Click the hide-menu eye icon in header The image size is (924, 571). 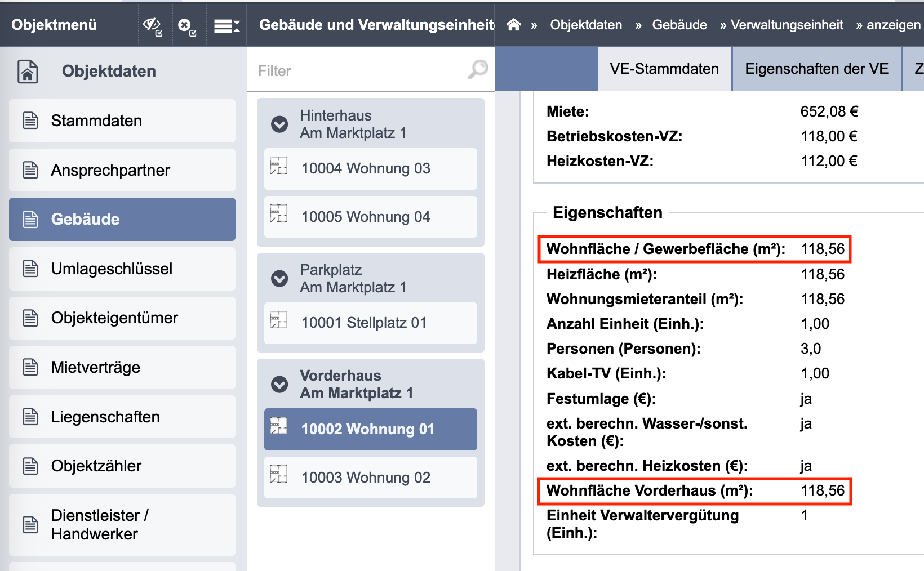(152, 25)
